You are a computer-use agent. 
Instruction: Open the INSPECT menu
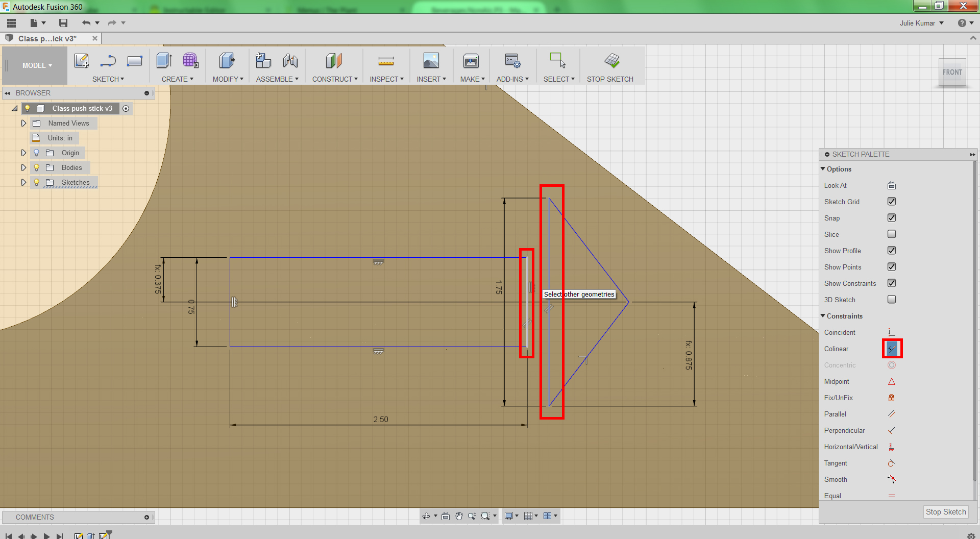[x=387, y=79]
